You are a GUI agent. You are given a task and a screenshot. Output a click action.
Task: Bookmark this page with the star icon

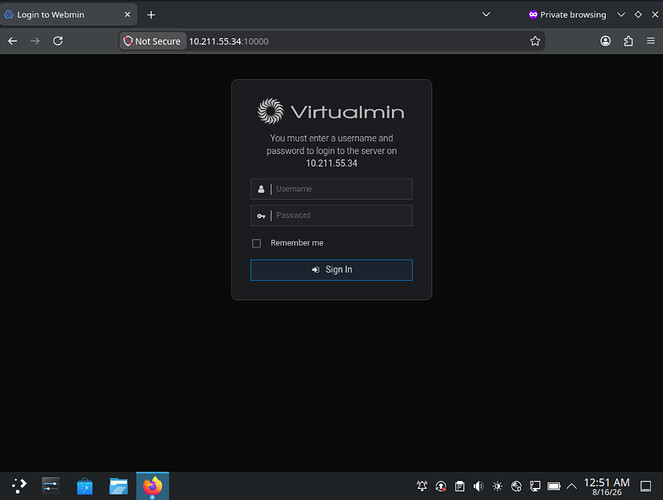535,41
